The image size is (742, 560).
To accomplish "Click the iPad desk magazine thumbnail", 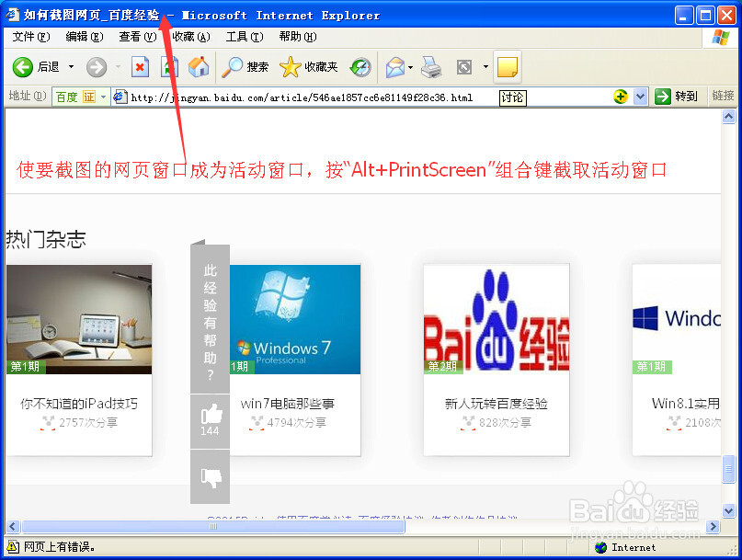I will click(x=79, y=319).
